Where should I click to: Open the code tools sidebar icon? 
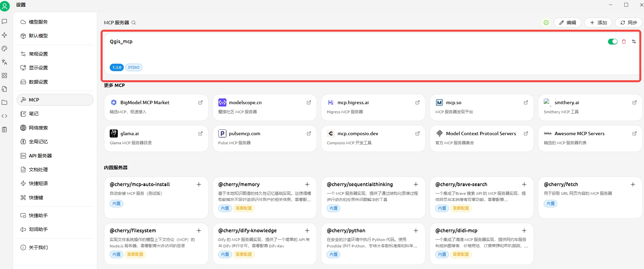tap(4, 116)
